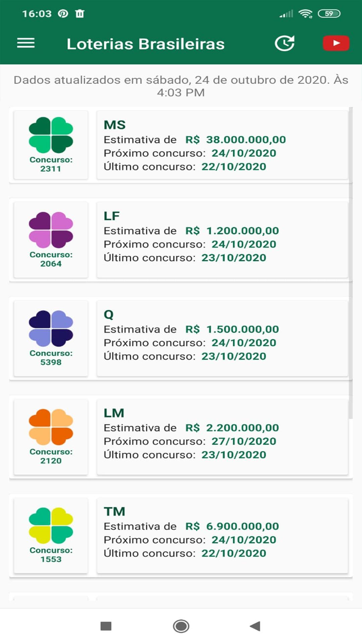Select the orange clover Concurso 2120 icon

tap(51, 437)
